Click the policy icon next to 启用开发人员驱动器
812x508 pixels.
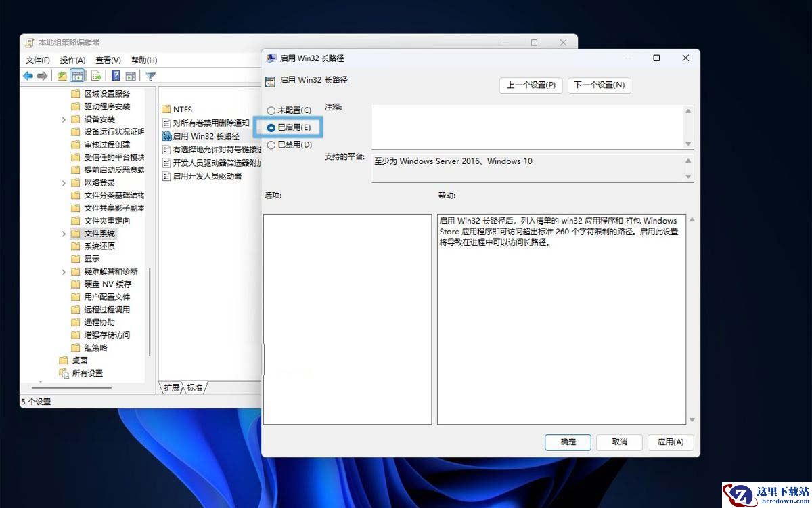tap(167, 176)
